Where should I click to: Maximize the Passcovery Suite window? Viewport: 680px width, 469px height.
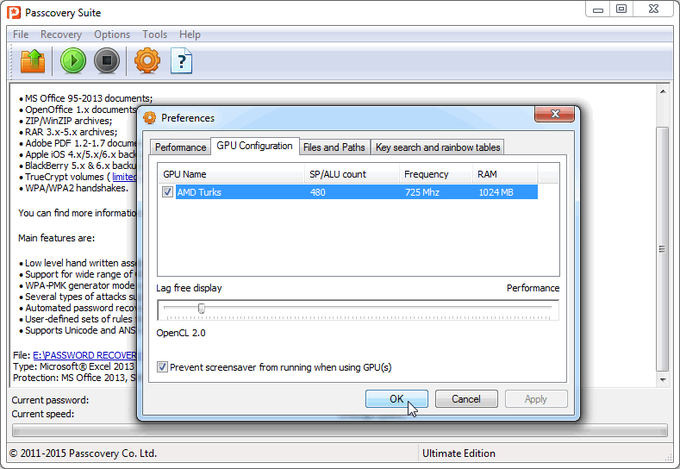[621, 9]
